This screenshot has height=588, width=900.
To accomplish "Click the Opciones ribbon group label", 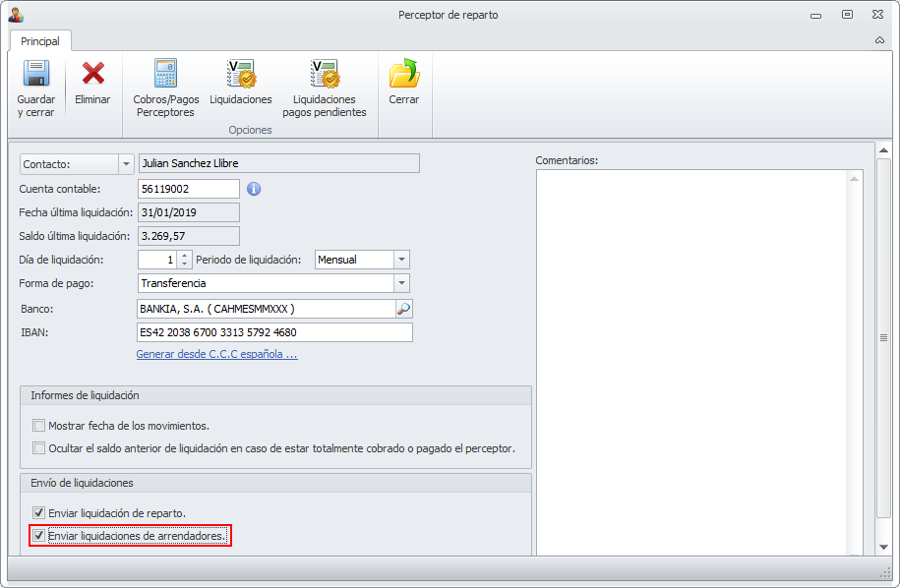I will [x=250, y=130].
